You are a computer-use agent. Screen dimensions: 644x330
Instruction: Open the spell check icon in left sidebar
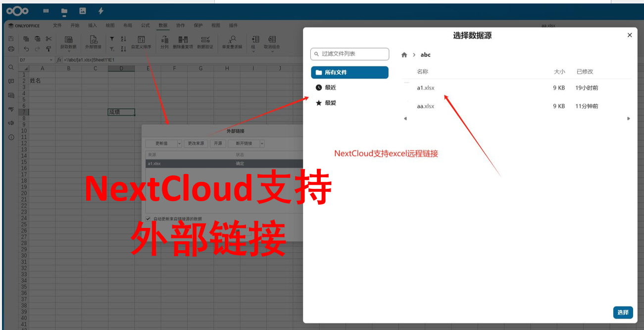pos(11,109)
